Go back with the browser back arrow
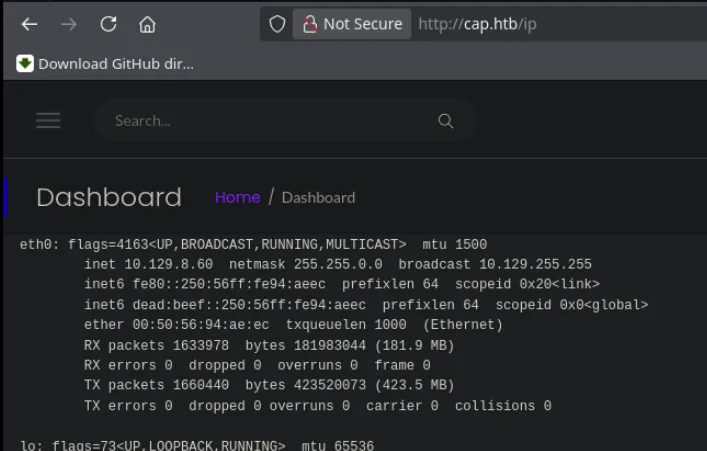The height and width of the screenshot is (451, 707). (29, 24)
